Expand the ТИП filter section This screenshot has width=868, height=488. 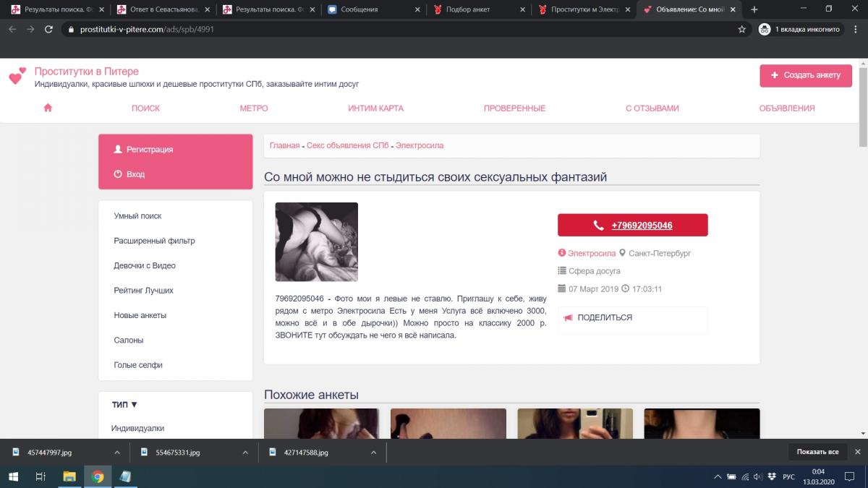tap(124, 405)
